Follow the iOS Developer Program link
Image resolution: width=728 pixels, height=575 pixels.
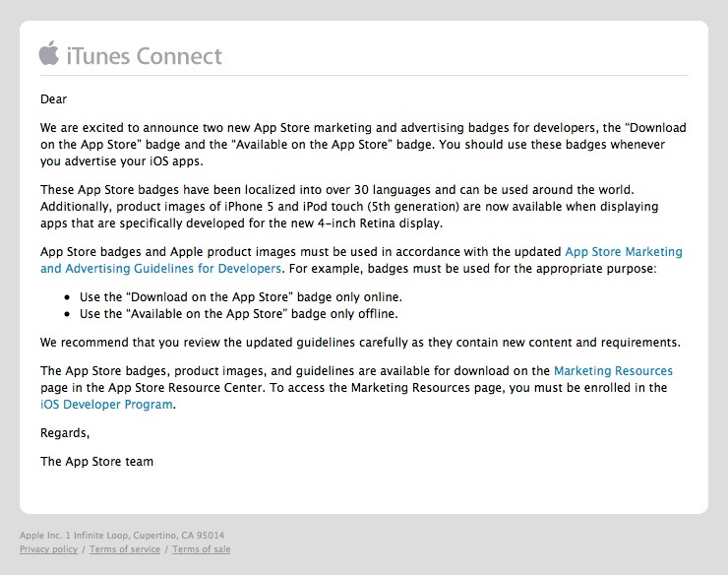tap(106, 404)
